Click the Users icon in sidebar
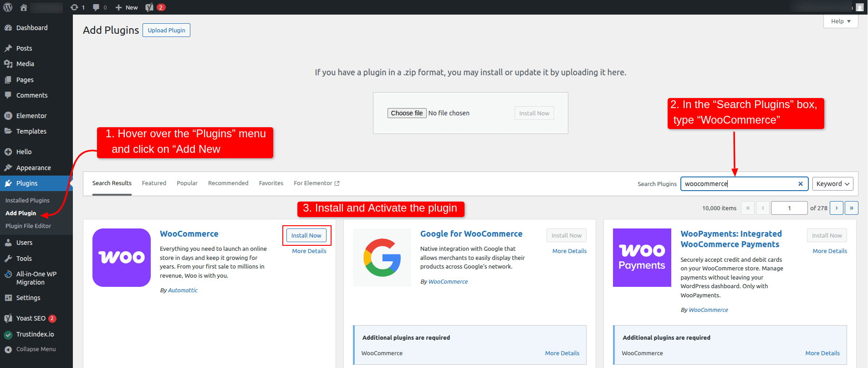 coord(8,243)
